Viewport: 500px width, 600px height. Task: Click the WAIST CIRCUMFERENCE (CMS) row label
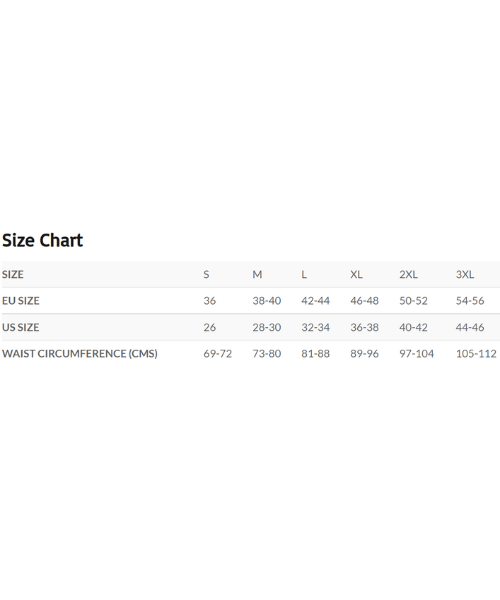[80, 354]
